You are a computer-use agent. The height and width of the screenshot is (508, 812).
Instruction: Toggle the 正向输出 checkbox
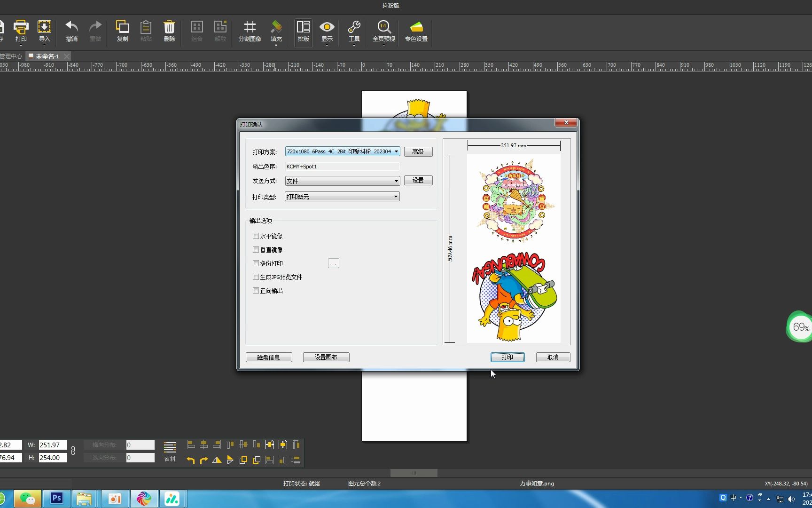pyautogui.click(x=256, y=291)
